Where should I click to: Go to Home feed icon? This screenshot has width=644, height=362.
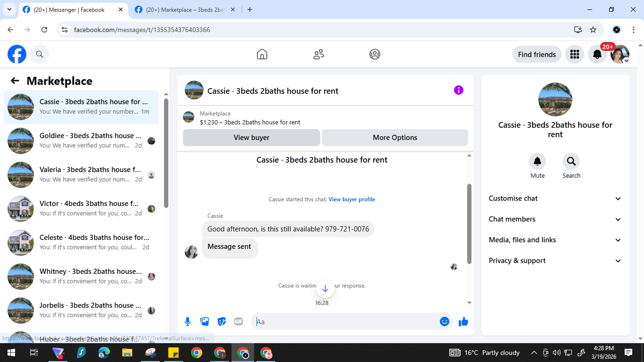pos(262,54)
